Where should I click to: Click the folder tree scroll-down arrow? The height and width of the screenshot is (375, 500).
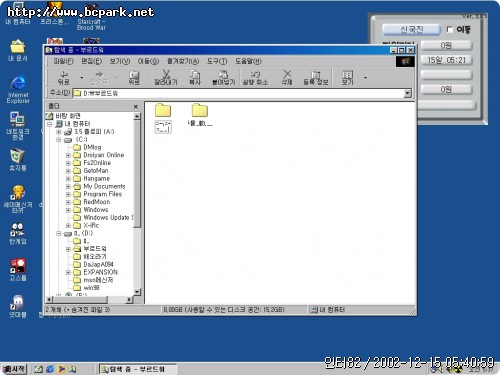click(137, 292)
